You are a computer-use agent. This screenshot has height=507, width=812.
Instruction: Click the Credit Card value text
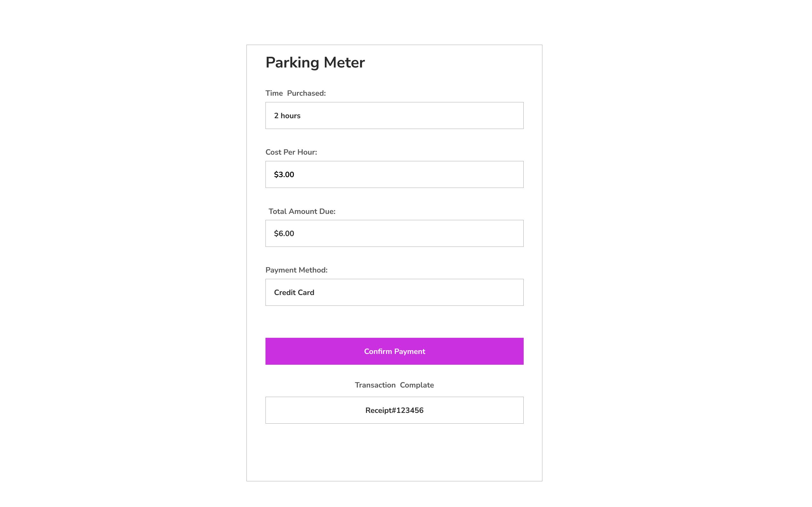tap(294, 292)
